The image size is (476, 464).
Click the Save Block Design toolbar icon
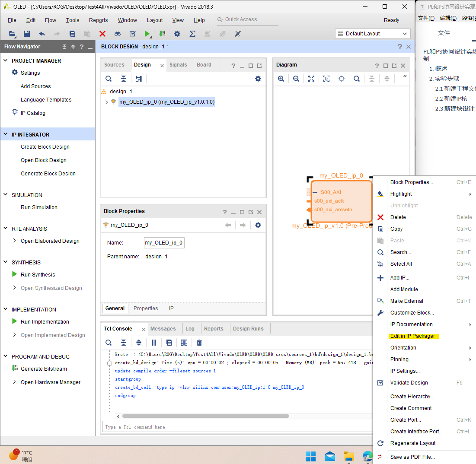pyautogui.click(x=27, y=34)
